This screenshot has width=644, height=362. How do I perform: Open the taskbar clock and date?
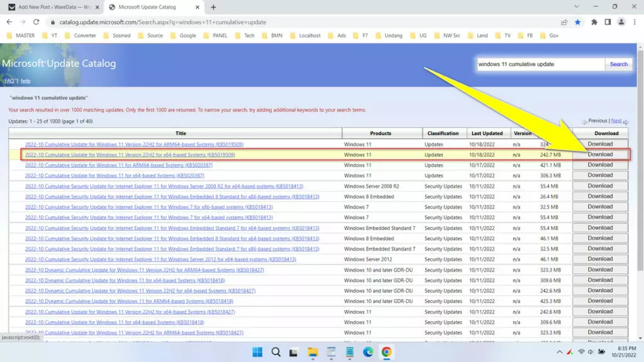[x=623, y=352]
